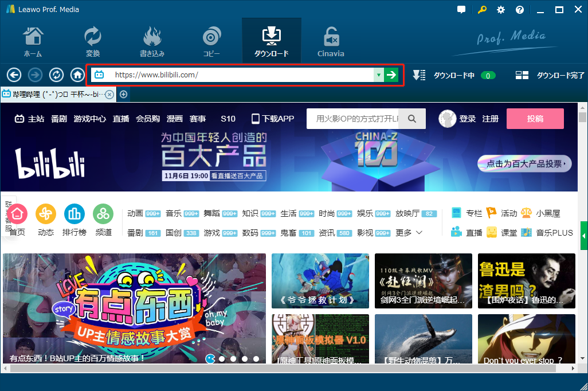
Task: Click 下载APP link
Action: point(273,119)
